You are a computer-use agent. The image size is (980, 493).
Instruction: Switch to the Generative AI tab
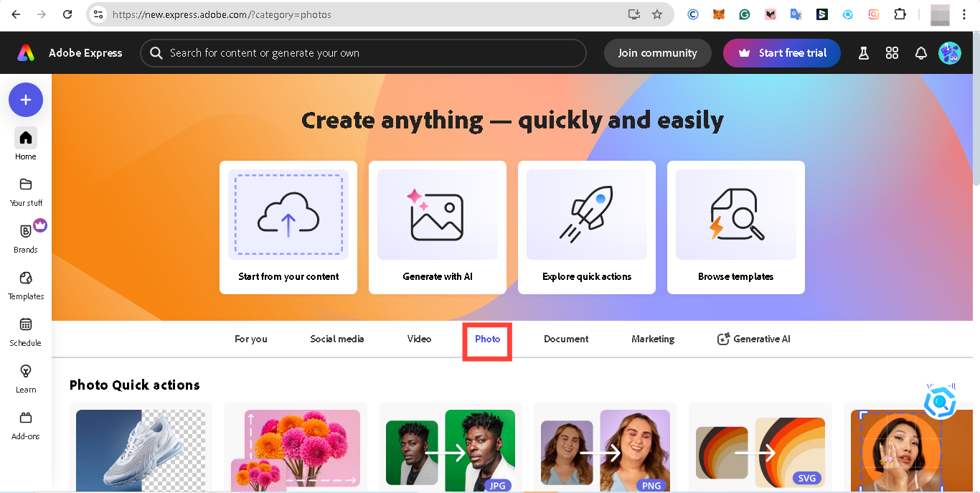click(x=754, y=339)
